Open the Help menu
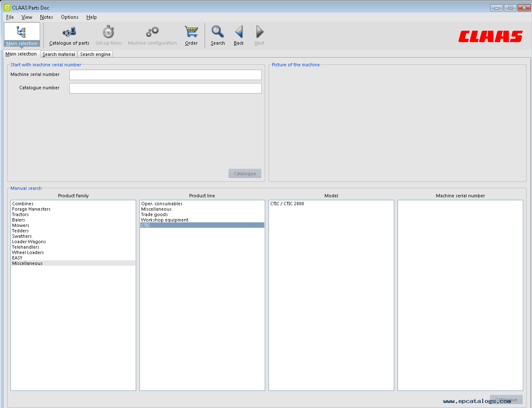 [91, 17]
